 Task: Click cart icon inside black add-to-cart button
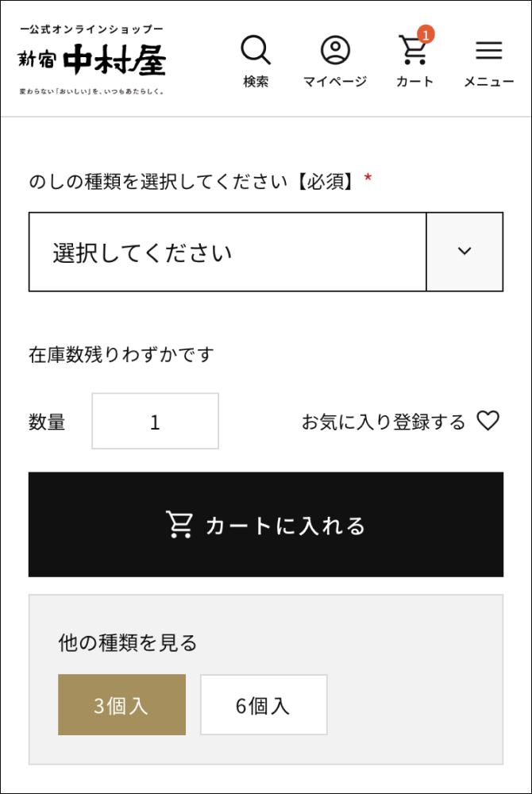pos(179,525)
